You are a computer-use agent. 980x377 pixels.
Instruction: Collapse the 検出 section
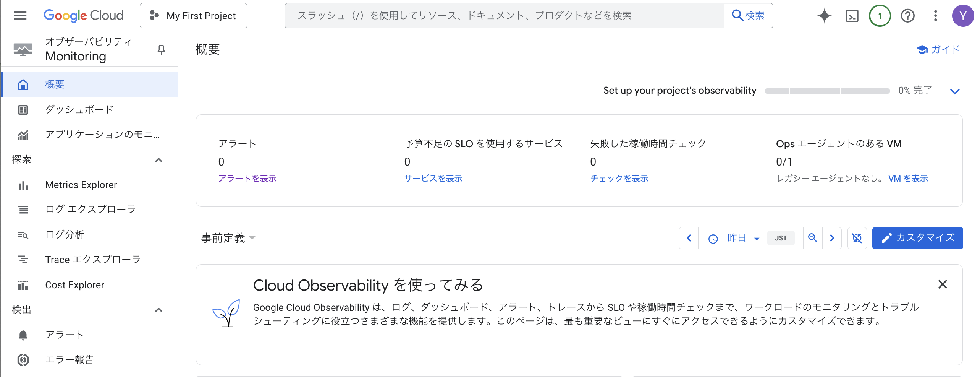[158, 309]
